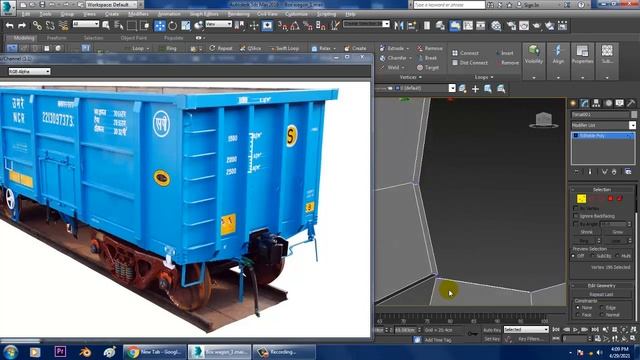
Task: Click the Render Production teapot icon
Action: [537, 26]
